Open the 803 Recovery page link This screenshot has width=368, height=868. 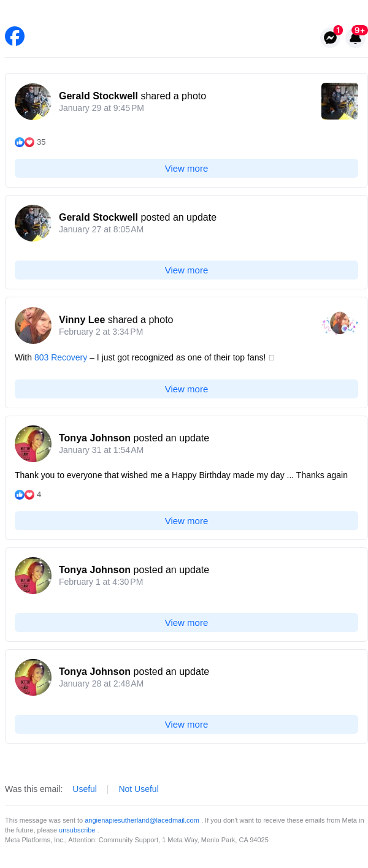pyautogui.click(x=61, y=357)
